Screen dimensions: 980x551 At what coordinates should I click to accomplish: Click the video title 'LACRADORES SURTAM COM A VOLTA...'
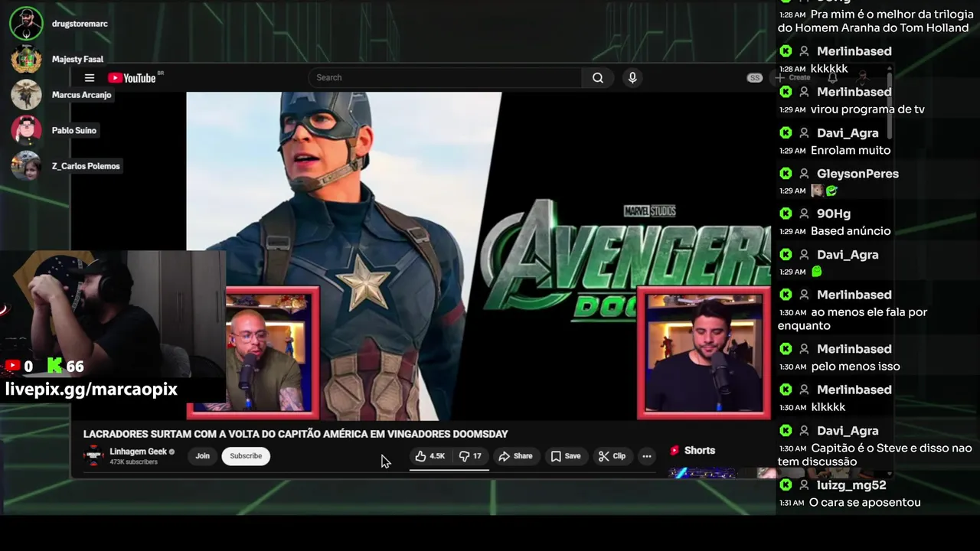pos(296,434)
